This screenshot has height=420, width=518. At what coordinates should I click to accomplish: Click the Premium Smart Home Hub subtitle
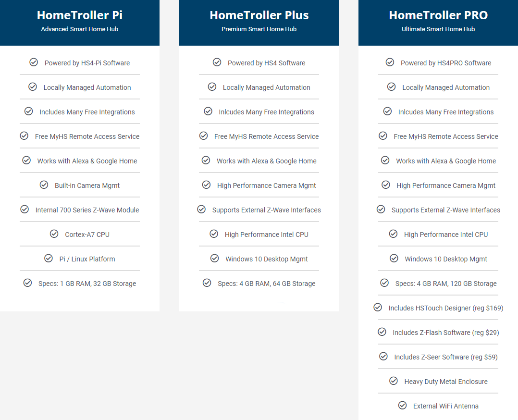pyautogui.click(x=259, y=29)
